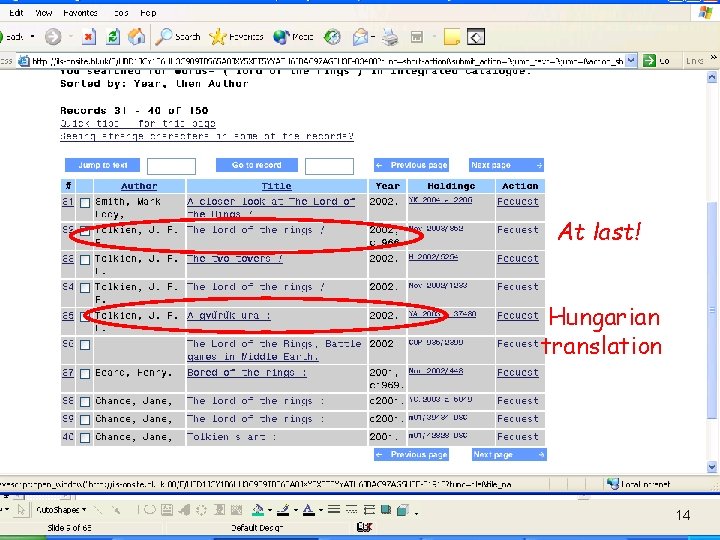The height and width of the screenshot is (540, 720).
Task: Print the page using the printer icon
Action: 390,37
